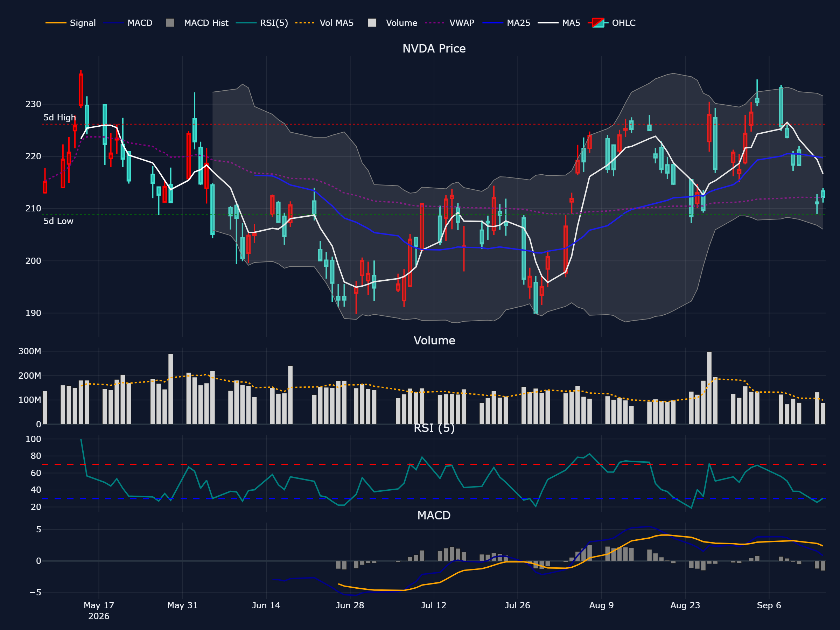Click the "May 31" date axis label

[183, 605]
